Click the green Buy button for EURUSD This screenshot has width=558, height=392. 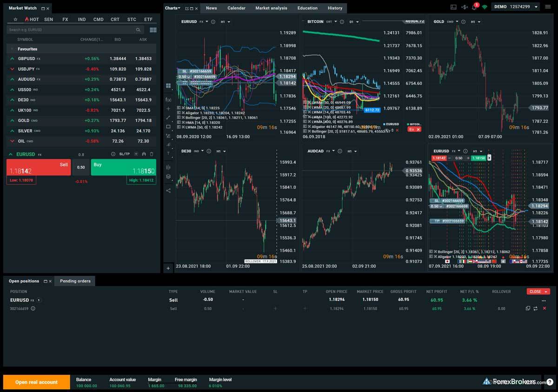pos(124,167)
